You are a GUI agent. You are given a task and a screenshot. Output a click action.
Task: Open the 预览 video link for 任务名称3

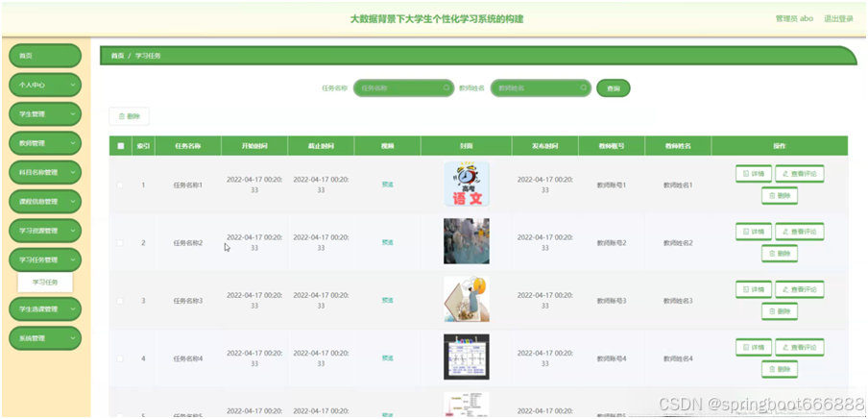click(388, 301)
